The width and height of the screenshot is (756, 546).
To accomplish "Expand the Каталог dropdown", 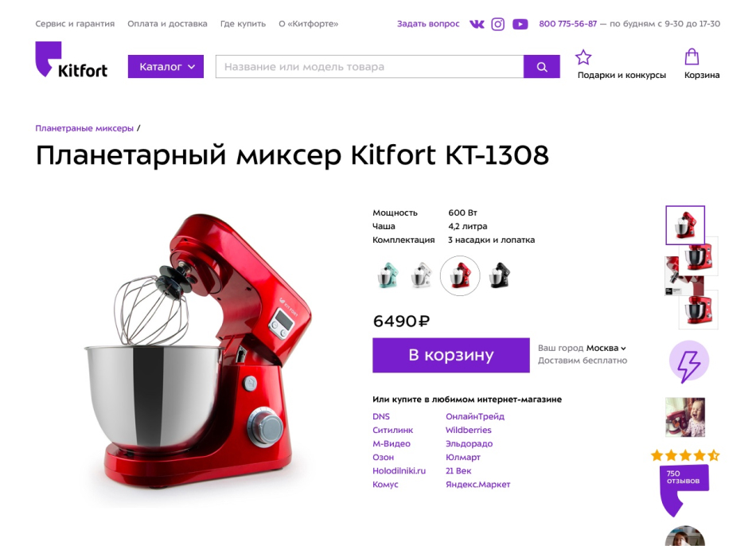I will coord(166,67).
